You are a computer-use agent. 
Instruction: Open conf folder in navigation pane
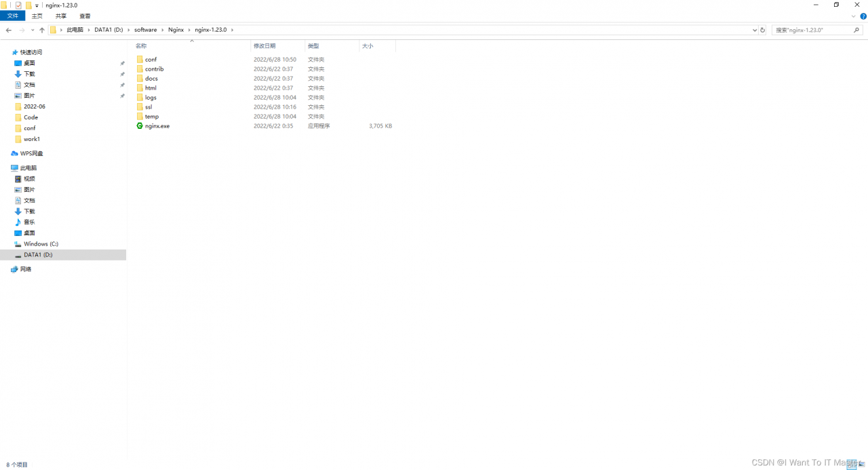click(x=29, y=128)
